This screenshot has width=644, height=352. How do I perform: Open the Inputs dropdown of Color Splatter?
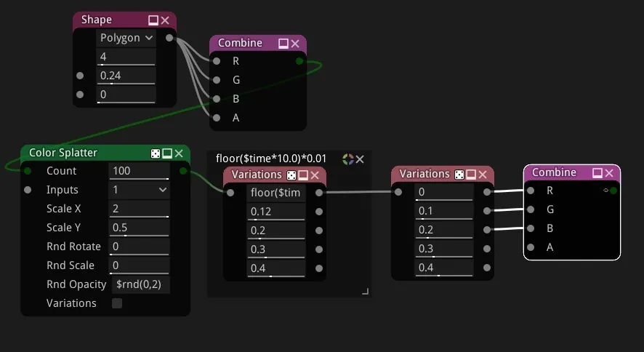pyautogui.click(x=140, y=190)
